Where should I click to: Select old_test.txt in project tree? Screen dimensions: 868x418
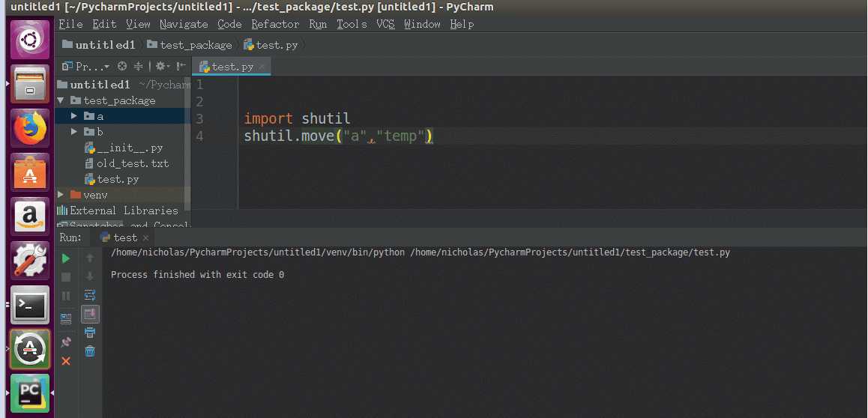click(127, 163)
